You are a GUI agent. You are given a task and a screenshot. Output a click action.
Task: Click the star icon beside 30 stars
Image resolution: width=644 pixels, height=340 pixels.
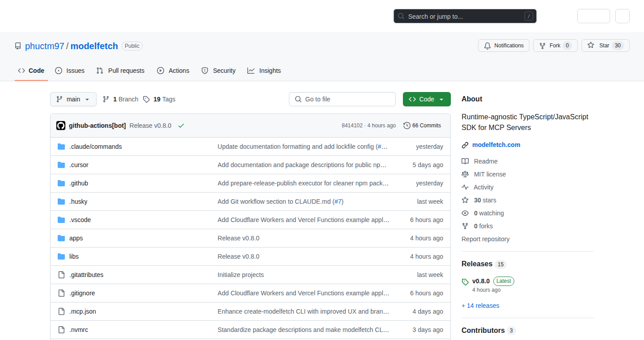coord(465,200)
